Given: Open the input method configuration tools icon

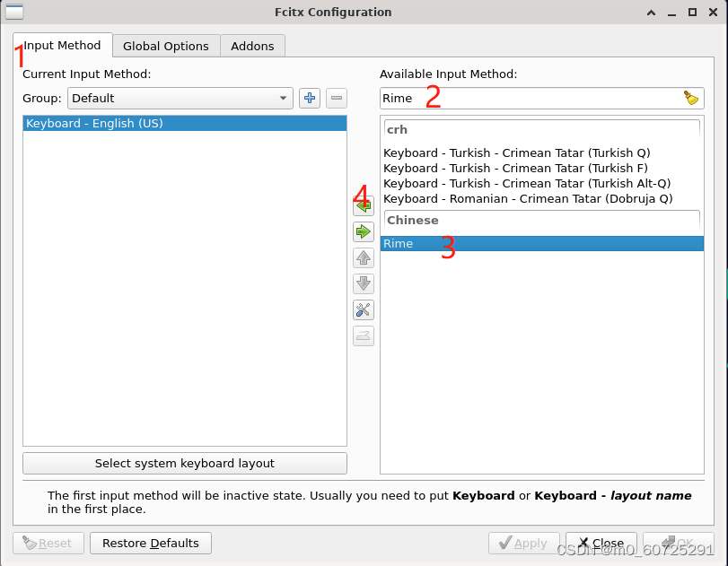Looking at the screenshot, I should coord(363,309).
